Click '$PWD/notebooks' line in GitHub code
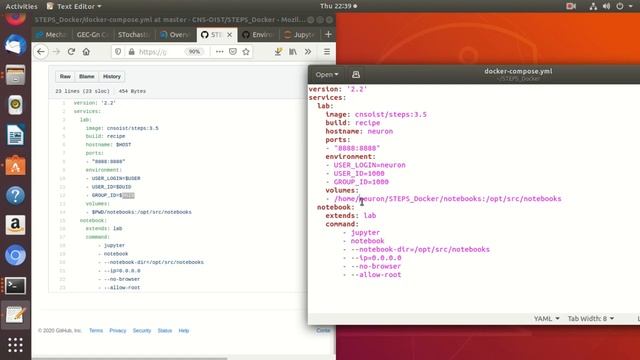 tap(141, 212)
